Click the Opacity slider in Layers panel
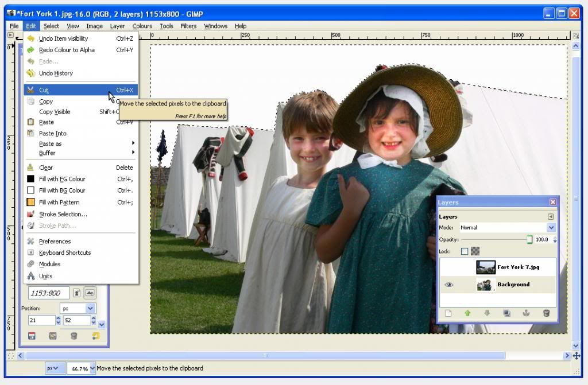 pyautogui.click(x=497, y=239)
